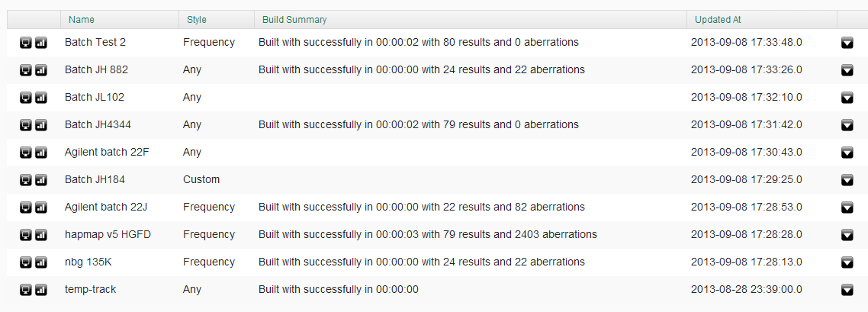Image resolution: width=868 pixels, height=312 pixels.
Task: Open the row dropdown for Agilent batch 22J
Action: 847,207
